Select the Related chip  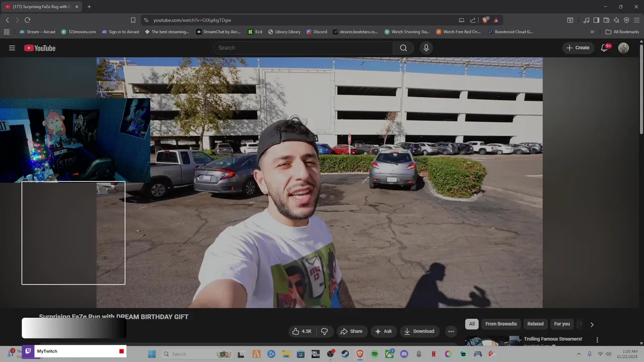(535, 324)
